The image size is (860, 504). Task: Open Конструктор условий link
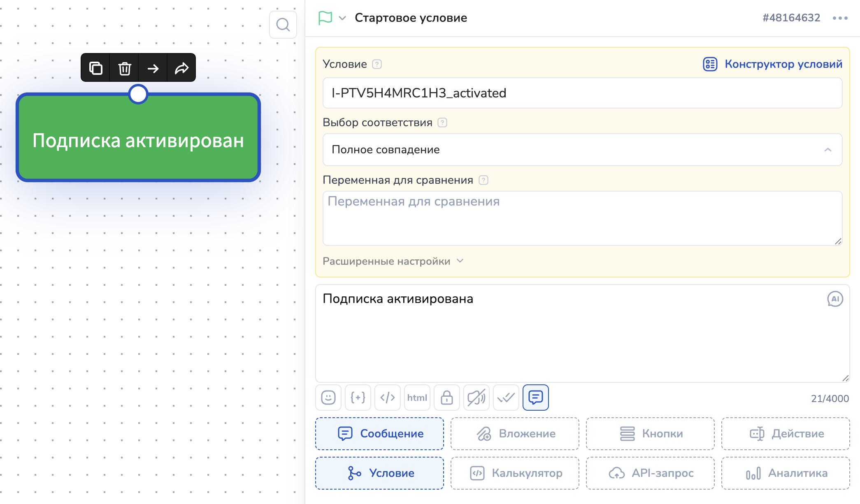(772, 64)
